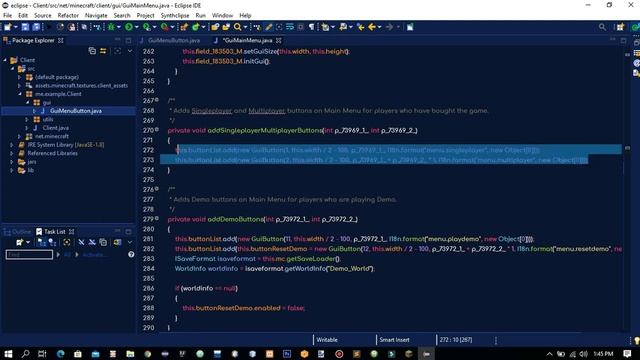The width and height of the screenshot is (640, 360).
Task: Open the Source menu
Action: [42, 16]
